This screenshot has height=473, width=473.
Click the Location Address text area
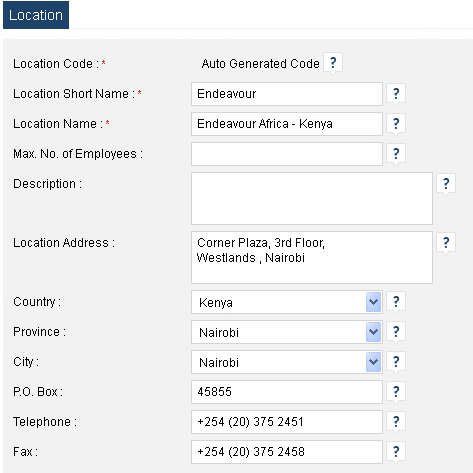312,258
